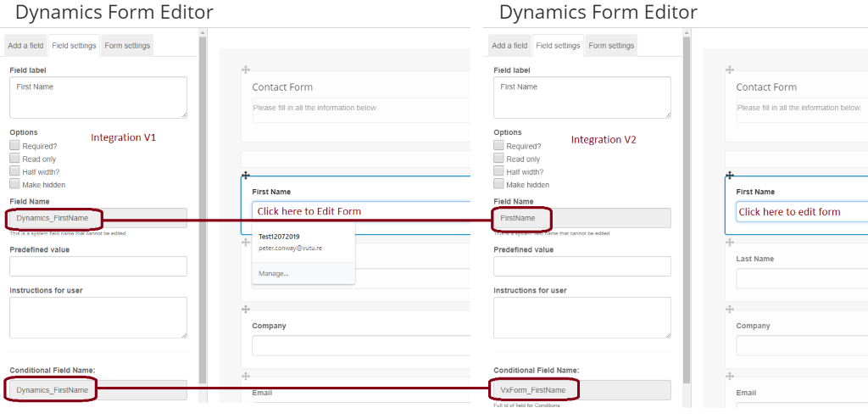Check Half width? option in Integration V1
This screenshot has height=419, width=868.
(15, 171)
